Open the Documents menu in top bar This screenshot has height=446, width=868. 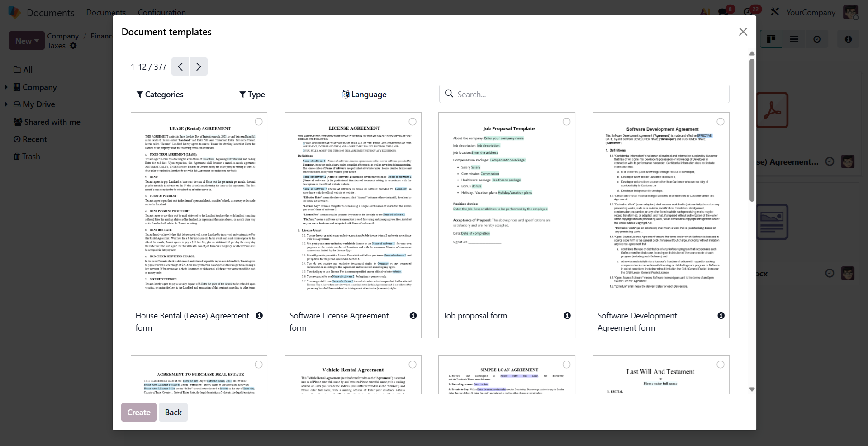(106, 13)
